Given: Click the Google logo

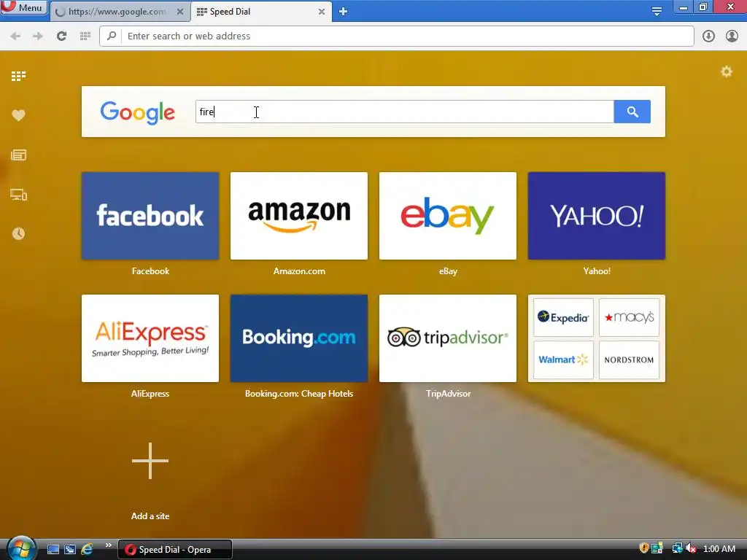Looking at the screenshot, I should pos(138,112).
